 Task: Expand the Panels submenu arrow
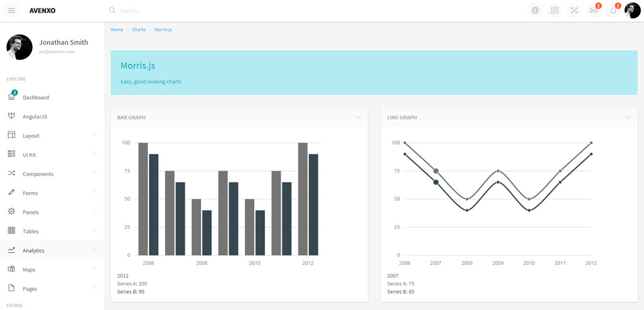94,211
